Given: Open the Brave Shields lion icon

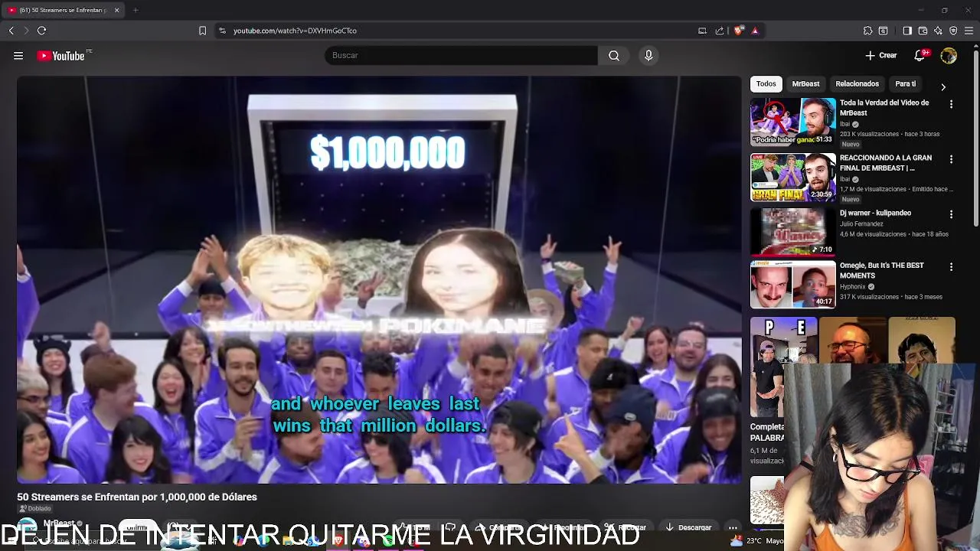Looking at the screenshot, I should pos(739,31).
